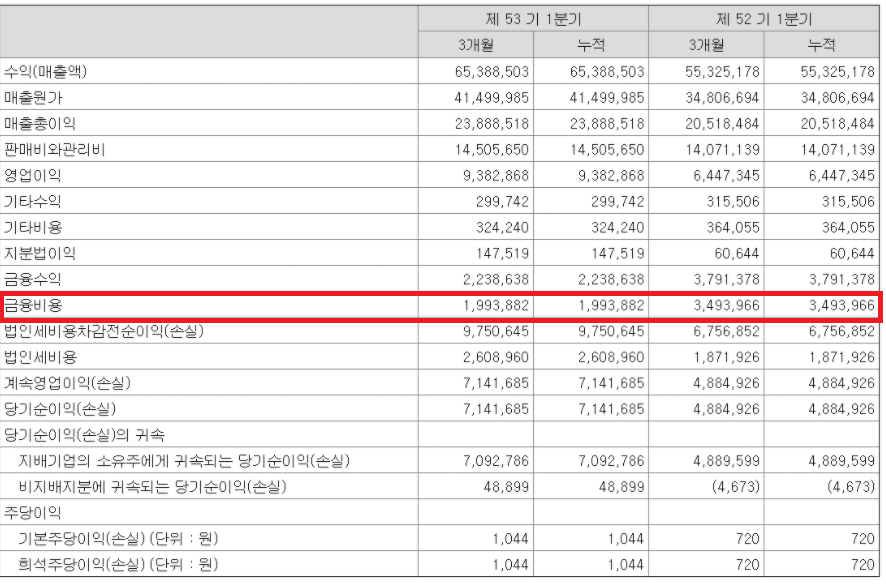This screenshot has width=886, height=584.
Task: Click 당기순이익(손실) 4,884,926 in 제 52 기 누적
Action: (x=841, y=409)
